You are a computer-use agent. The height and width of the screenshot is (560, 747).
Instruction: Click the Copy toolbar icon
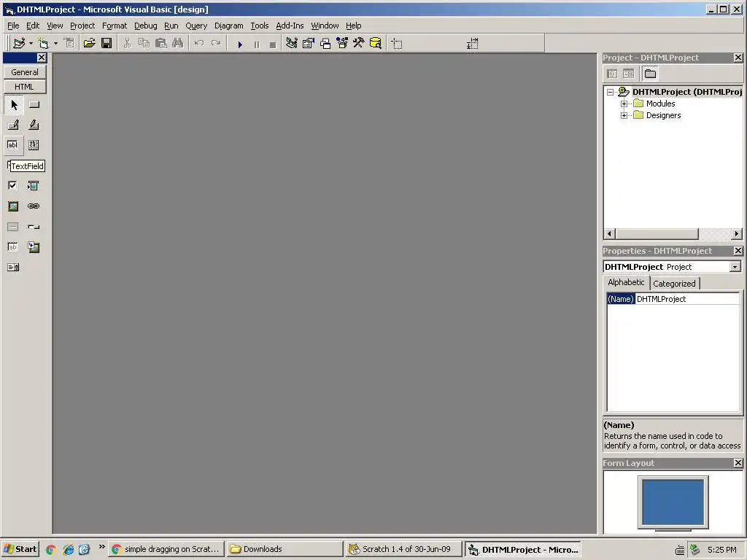[144, 43]
